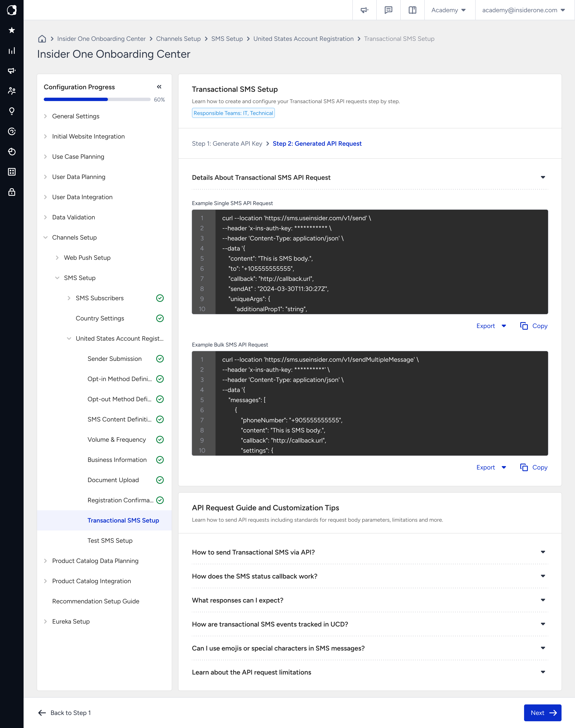Image resolution: width=575 pixels, height=728 pixels.
Task: Go to Step 1: Generate API Key
Action: point(227,143)
